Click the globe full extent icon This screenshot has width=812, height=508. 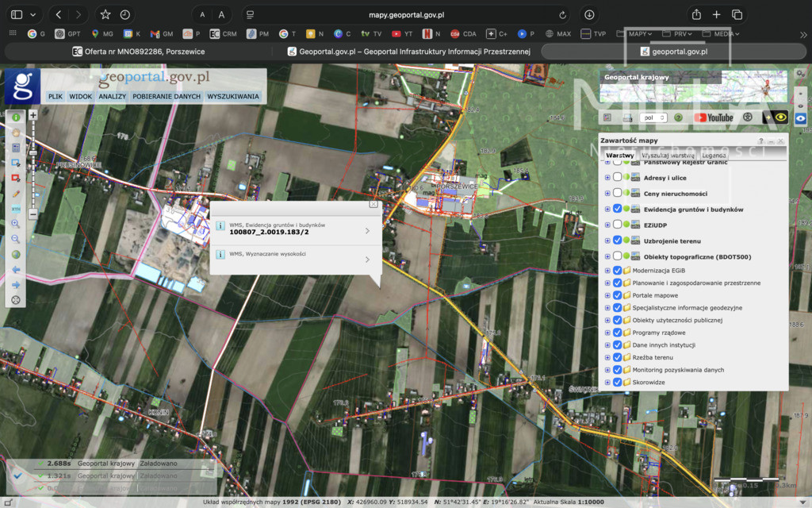tap(16, 255)
